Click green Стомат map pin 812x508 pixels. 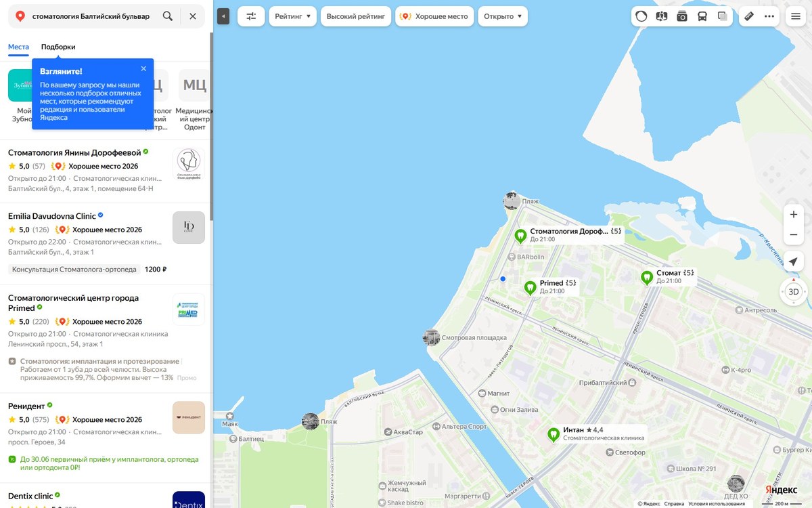click(x=647, y=278)
